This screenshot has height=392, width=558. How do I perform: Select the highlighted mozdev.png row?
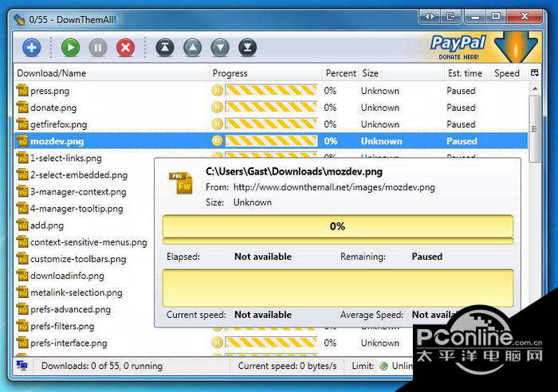point(271,141)
